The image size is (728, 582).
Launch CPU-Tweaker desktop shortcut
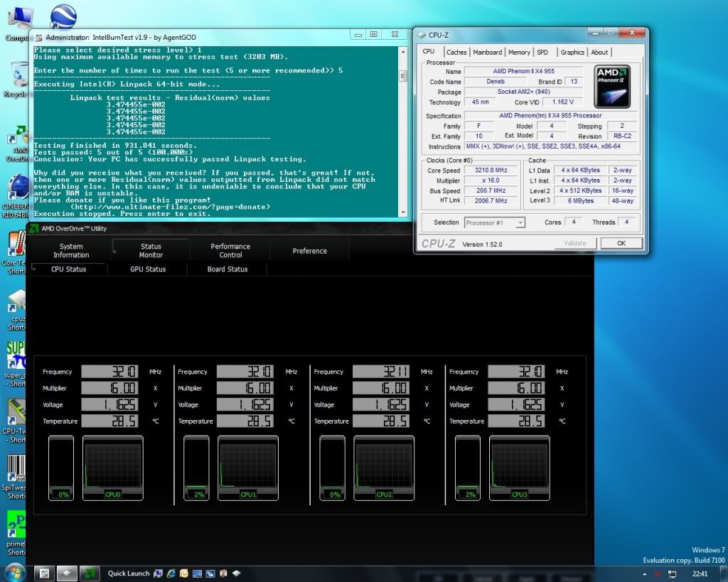point(16,420)
